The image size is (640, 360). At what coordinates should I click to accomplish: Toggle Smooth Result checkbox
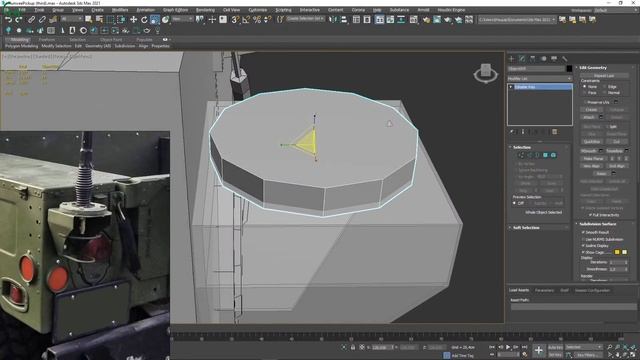tap(583, 232)
